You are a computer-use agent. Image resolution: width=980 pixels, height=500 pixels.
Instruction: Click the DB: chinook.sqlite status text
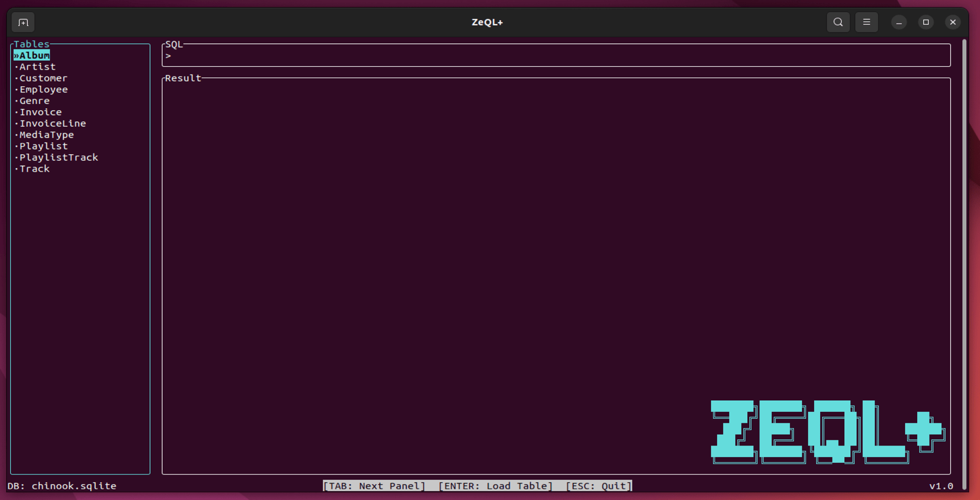62,486
